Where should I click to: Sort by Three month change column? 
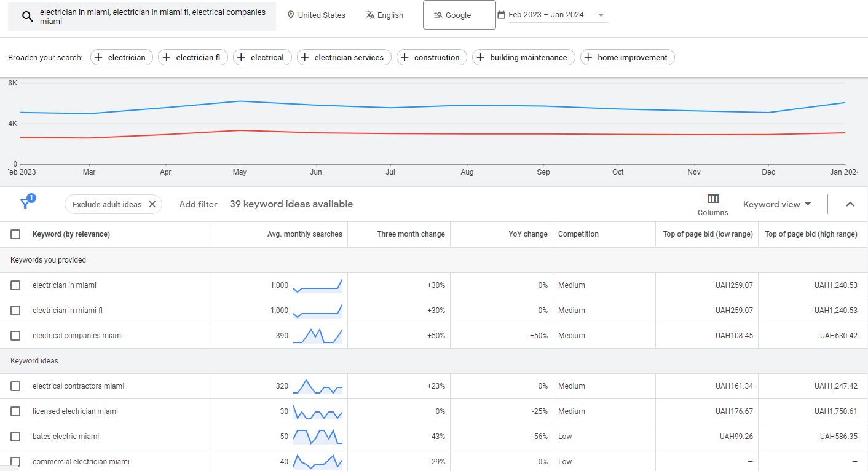point(411,234)
